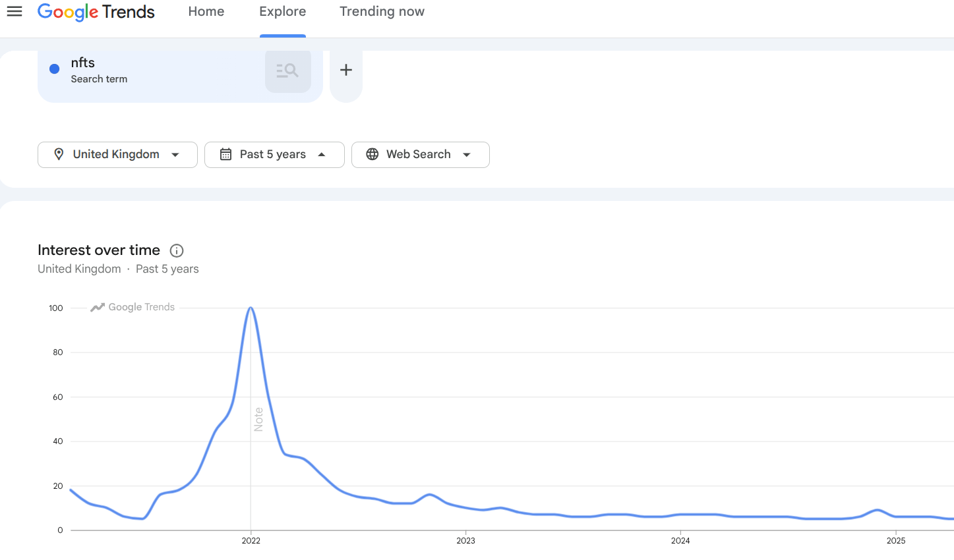Click the Google Trends watermark on the chart
The height and width of the screenshot is (560, 954).
click(x=132, y=307)
